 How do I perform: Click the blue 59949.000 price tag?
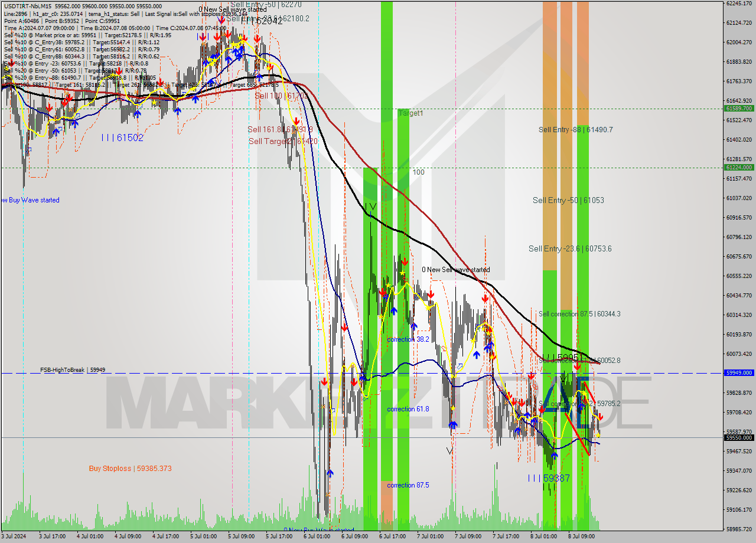pyautogui.click(x=739, y=373)
